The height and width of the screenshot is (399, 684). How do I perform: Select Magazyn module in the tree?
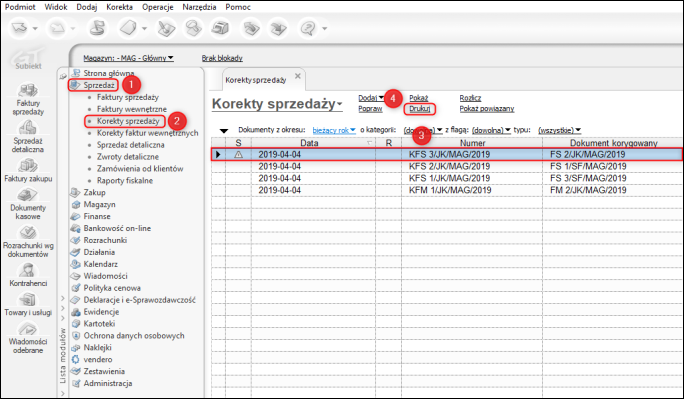coord(99,204)
